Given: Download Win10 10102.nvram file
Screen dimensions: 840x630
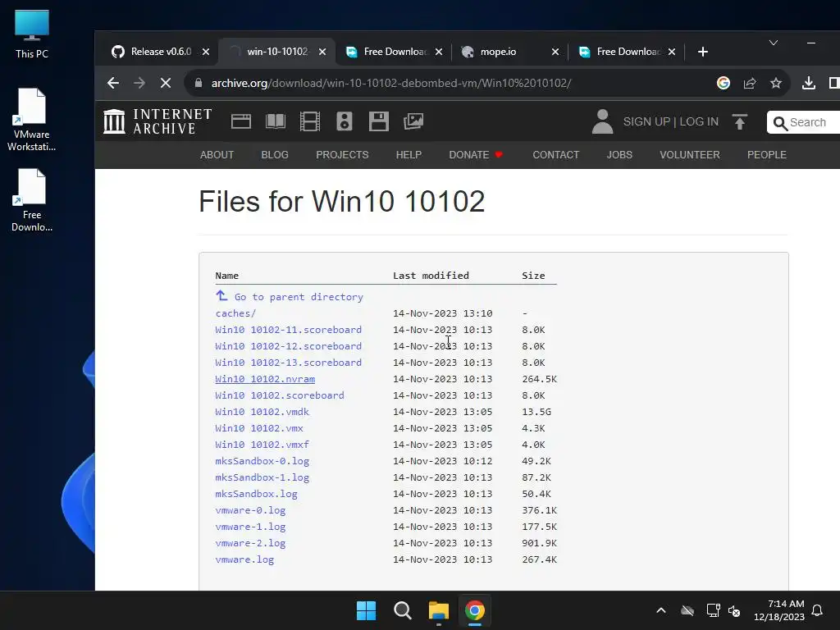Looking at the screenshot, I should pos(265,379).
